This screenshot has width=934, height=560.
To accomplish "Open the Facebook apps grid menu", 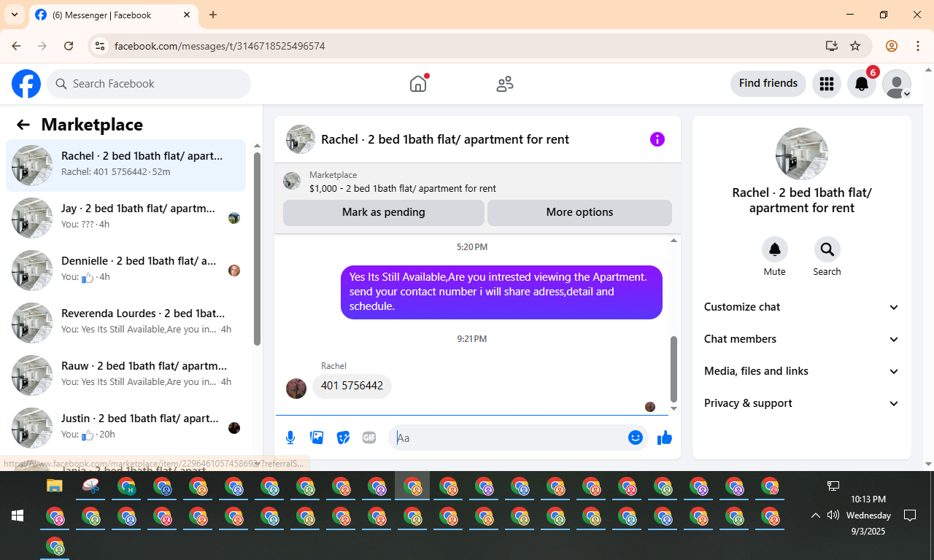I will tap(827, 84).
